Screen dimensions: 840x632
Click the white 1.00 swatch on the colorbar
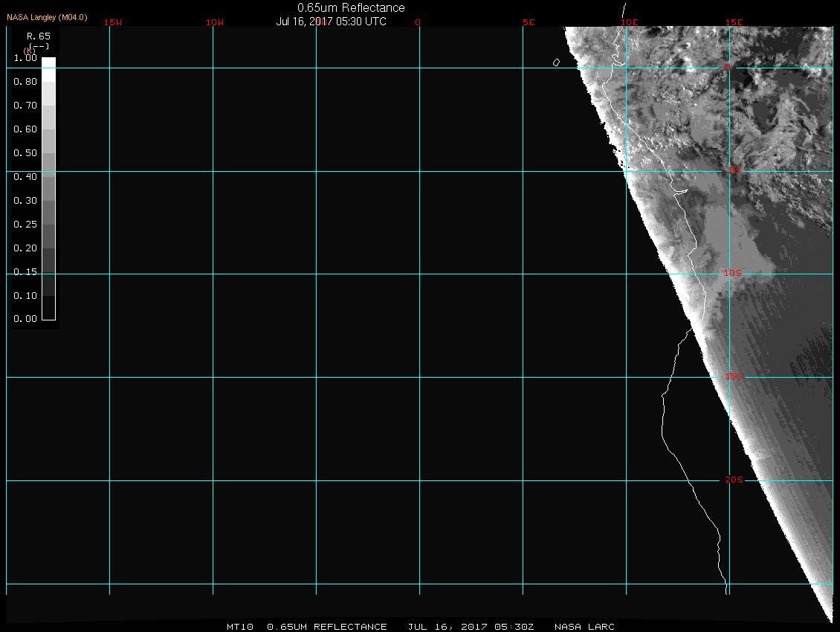point(48,63)
